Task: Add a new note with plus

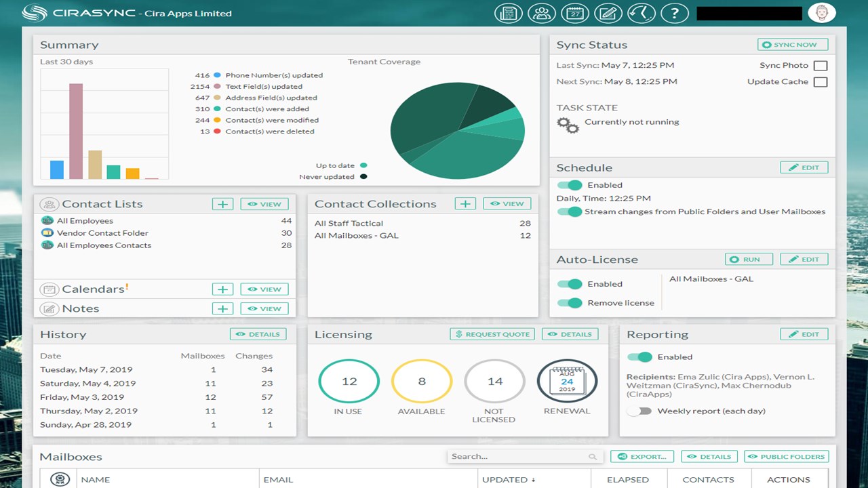Action: coord(222,309)
